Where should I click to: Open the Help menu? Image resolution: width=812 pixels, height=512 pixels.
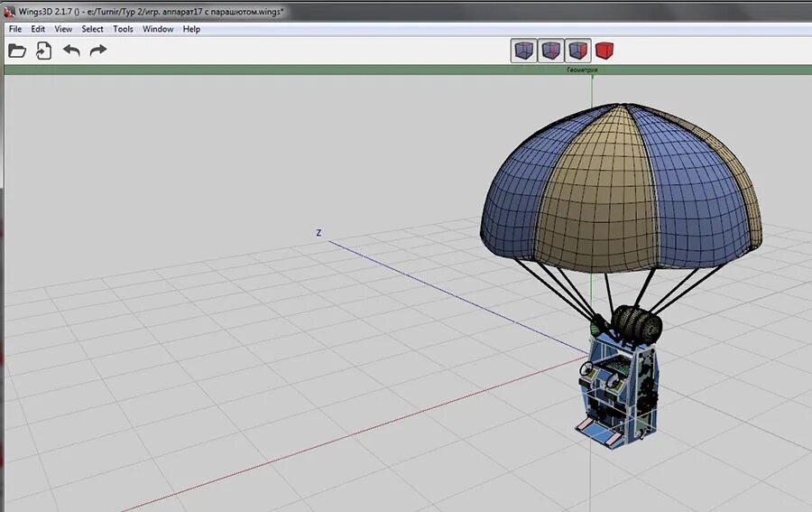tap(191, 29)
